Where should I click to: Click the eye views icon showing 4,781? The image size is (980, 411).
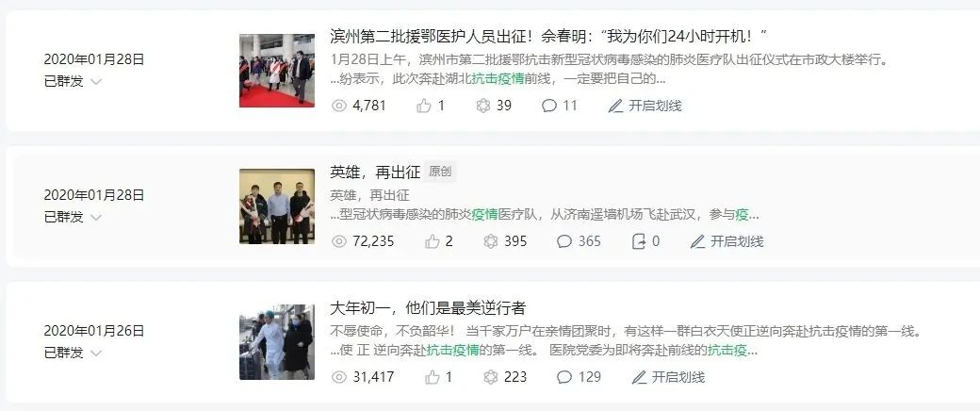point(338,106)
